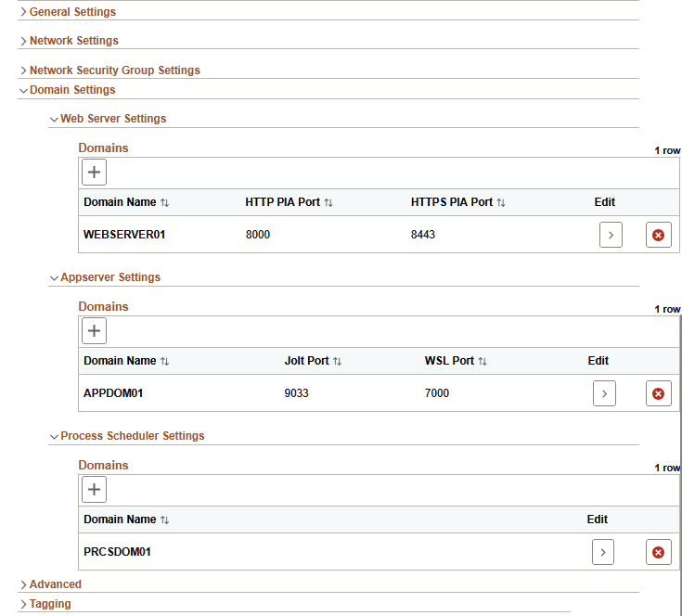682x616 pixels.
Task: Sort by WSL Port column
Action: point(483,361)
